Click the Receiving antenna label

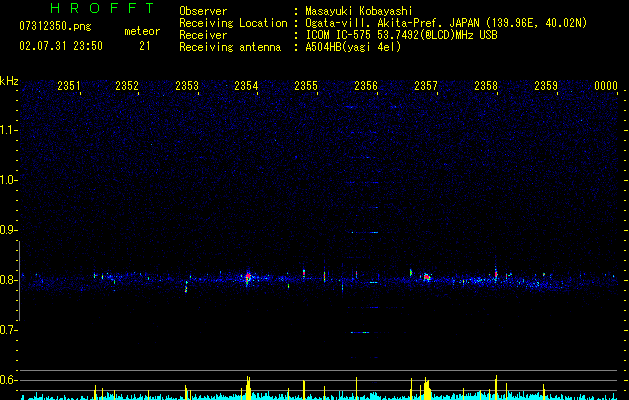tap(230, 47)
